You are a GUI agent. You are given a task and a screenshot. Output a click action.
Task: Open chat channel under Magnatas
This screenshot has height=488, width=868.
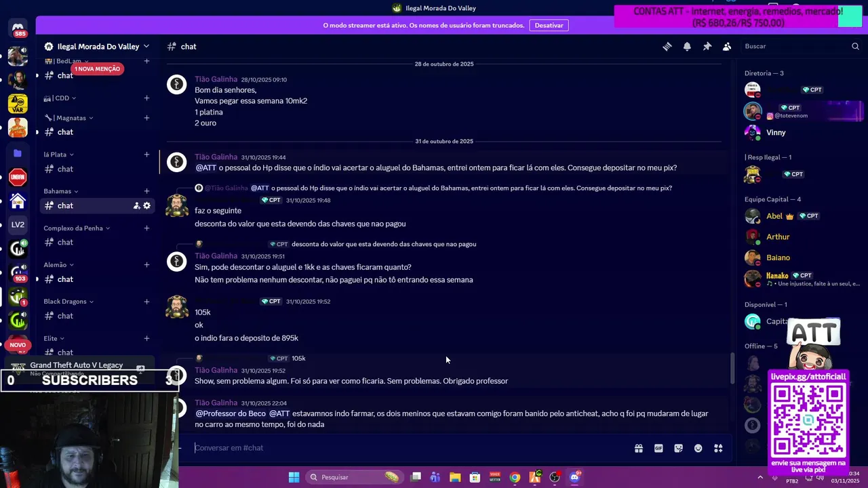pyautogui.click(x=97, y=132)
